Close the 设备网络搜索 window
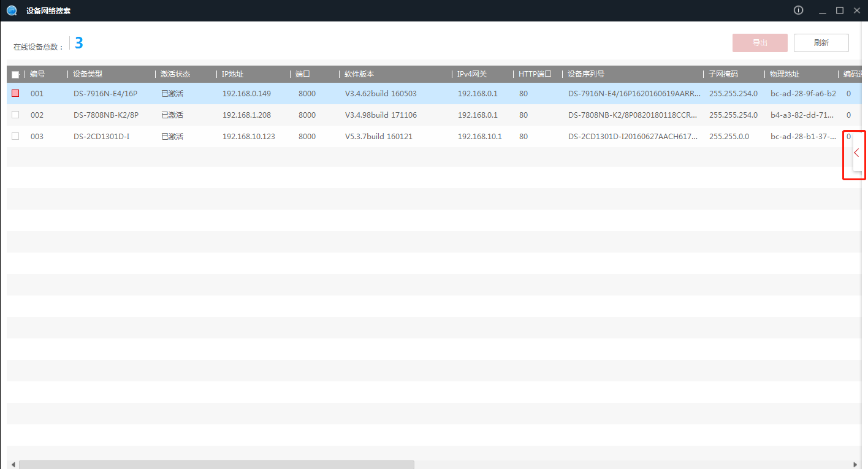868x469 pixels. tap(857, 10)
